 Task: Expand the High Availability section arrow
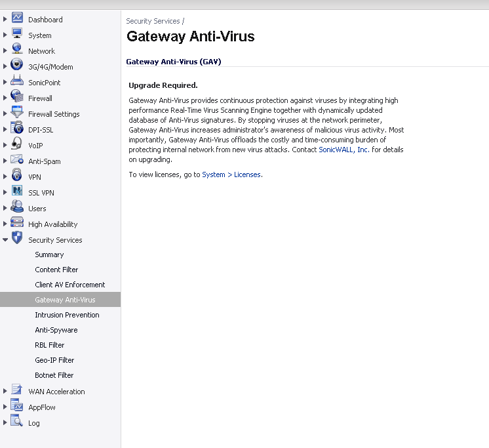click(5, 224)
